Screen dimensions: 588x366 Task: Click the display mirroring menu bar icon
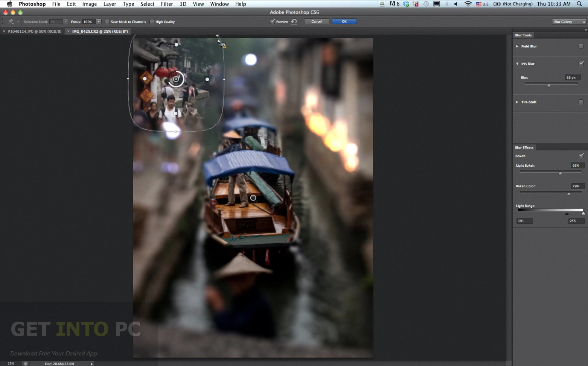click(437, 4)
